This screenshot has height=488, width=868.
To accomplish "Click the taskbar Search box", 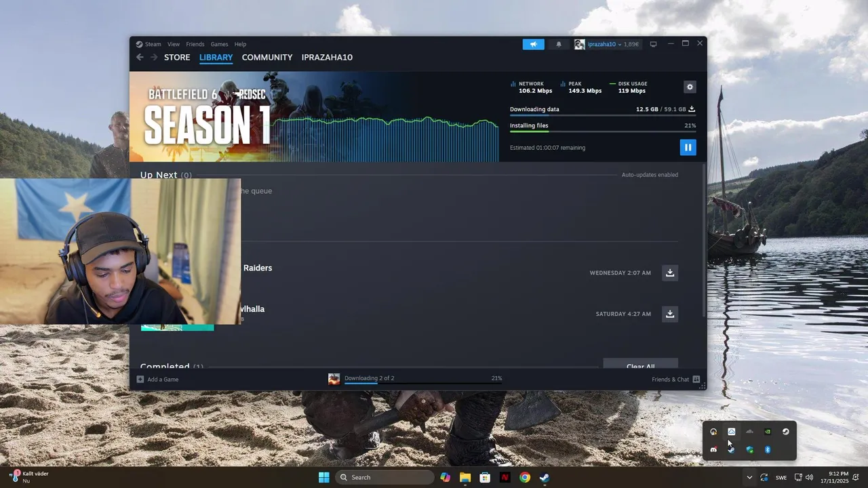I will pyautogui.click(x=384, y=477).
